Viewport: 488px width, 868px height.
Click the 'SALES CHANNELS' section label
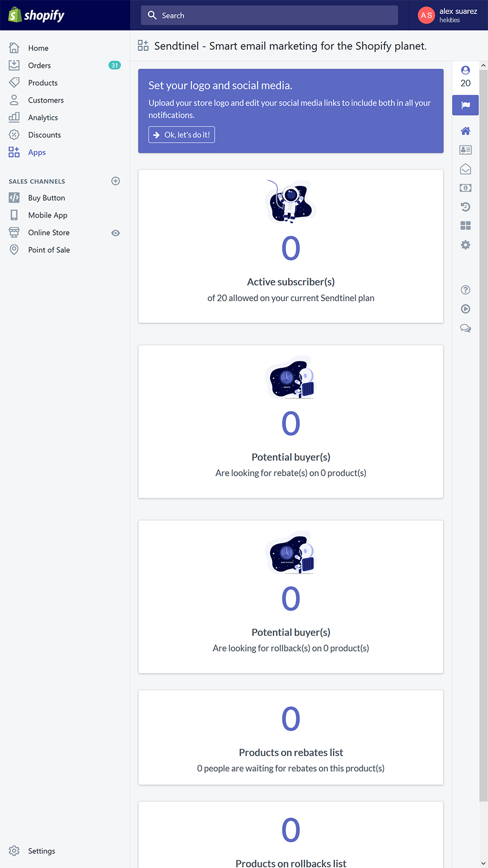37,181
